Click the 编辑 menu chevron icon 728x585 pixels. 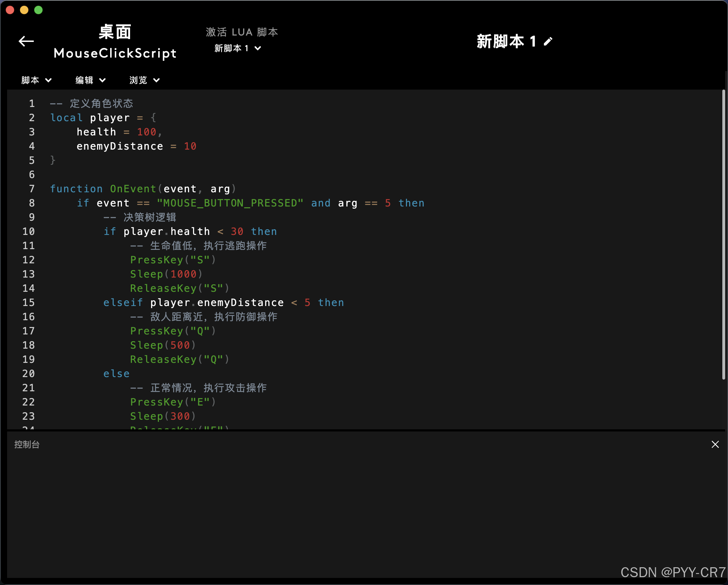[x=103, y=80]
